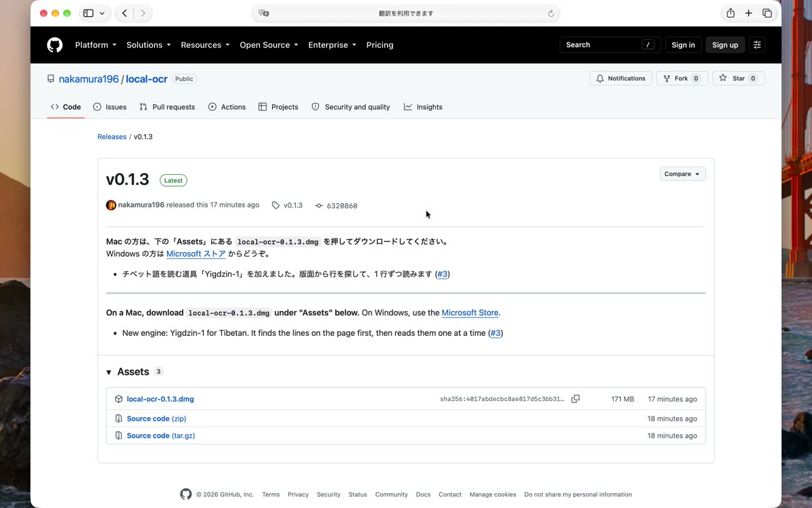Open commit 6320860 link
Screen dimensions: 812x508
coord(342,206)
